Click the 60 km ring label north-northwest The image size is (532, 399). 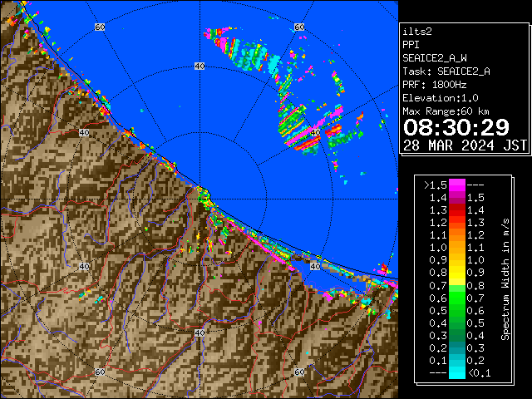(x=100, y=27)
